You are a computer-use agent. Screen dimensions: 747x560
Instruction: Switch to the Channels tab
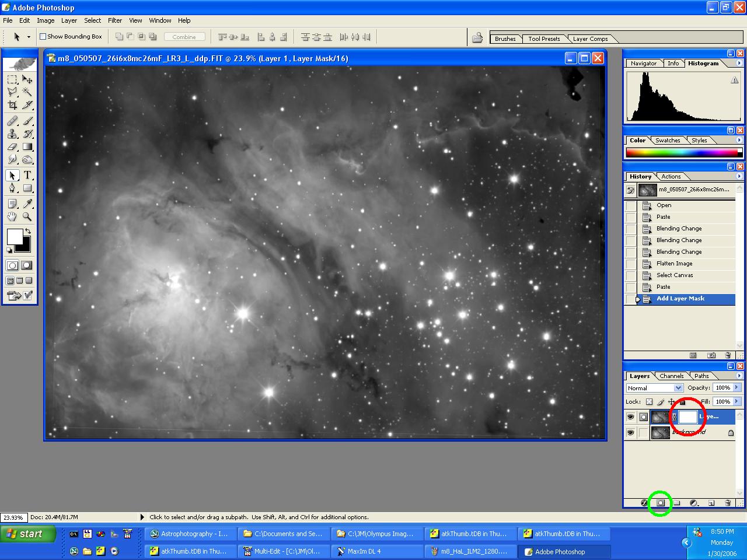click(x=671, y=376)
